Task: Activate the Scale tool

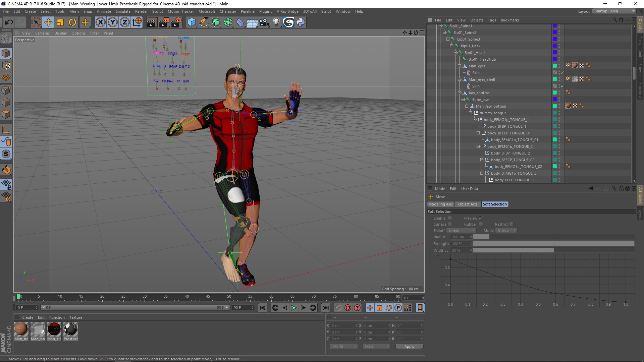Action: coord(60,22)
